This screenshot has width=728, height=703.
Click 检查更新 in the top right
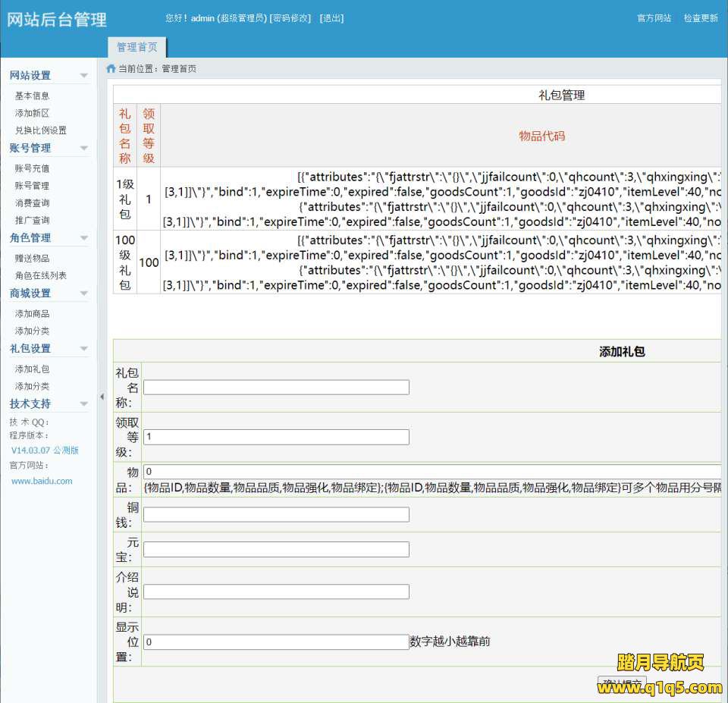(701, 18)
